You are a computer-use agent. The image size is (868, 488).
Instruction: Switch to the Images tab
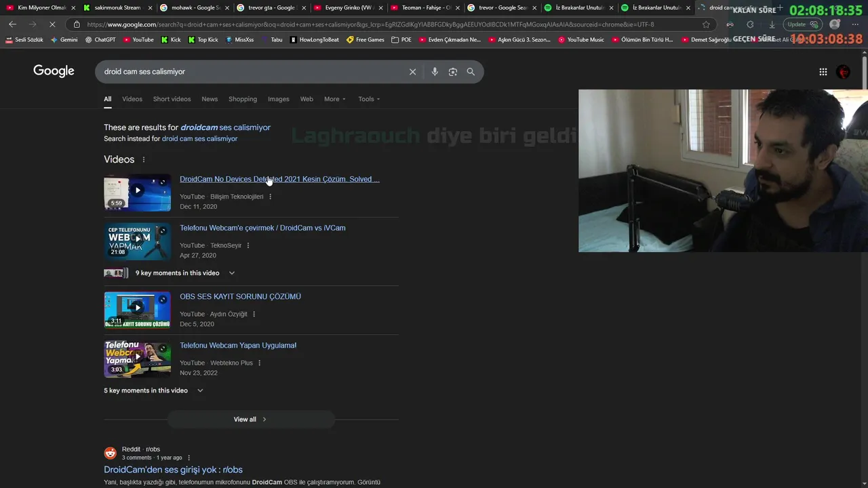pyautogui.click(x=278, y=99)
